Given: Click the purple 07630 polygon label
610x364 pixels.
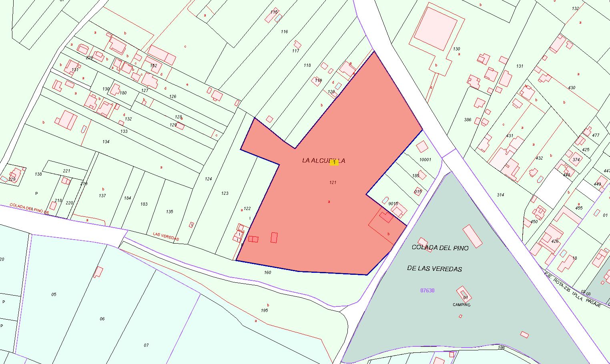Looking at the screenshot, I should [x=427, y=290].
